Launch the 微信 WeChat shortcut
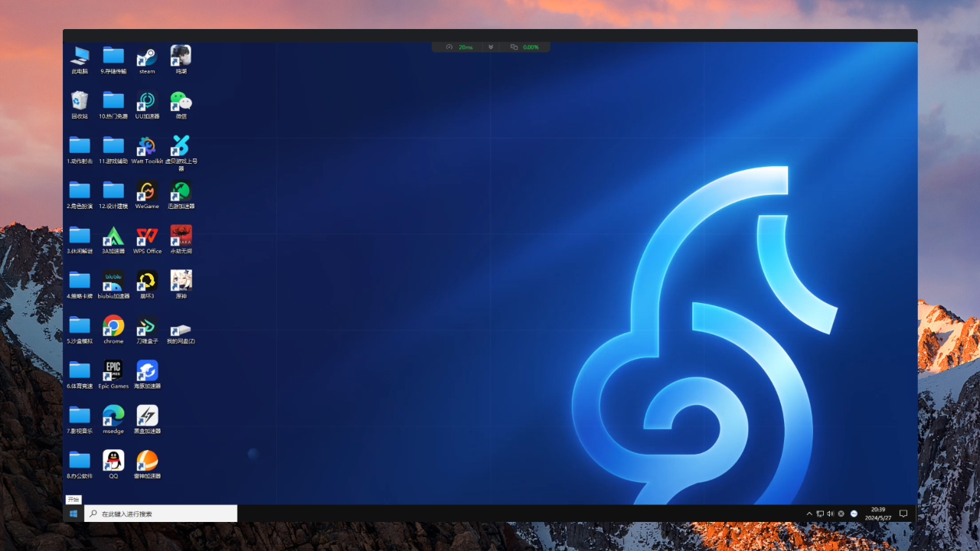980x551 pixels. (x=181, y=105)
